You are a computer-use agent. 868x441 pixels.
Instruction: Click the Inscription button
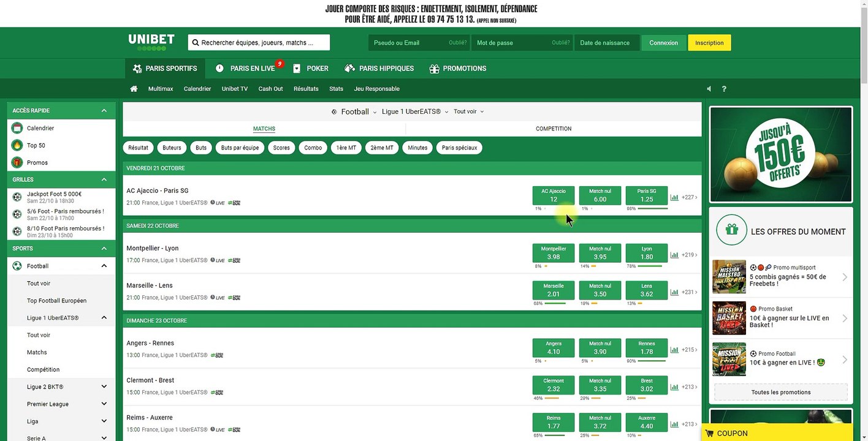[709, 43]
